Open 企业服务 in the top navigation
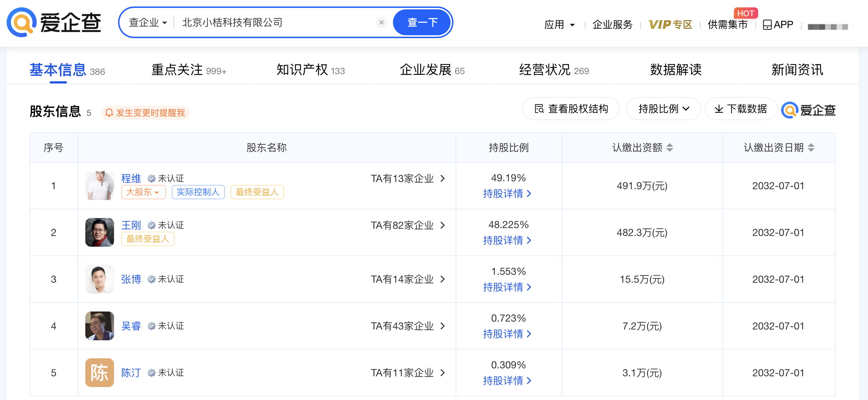Image resolution: width=868 pixels, height=400 pixels. pyautogui.click(x=612, y=24)
